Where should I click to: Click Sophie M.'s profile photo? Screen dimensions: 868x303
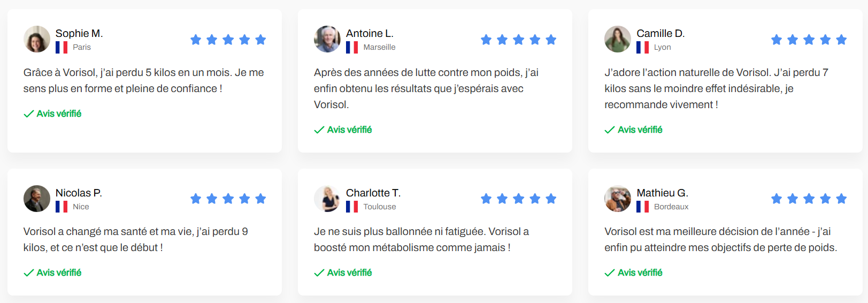(37, 39)
